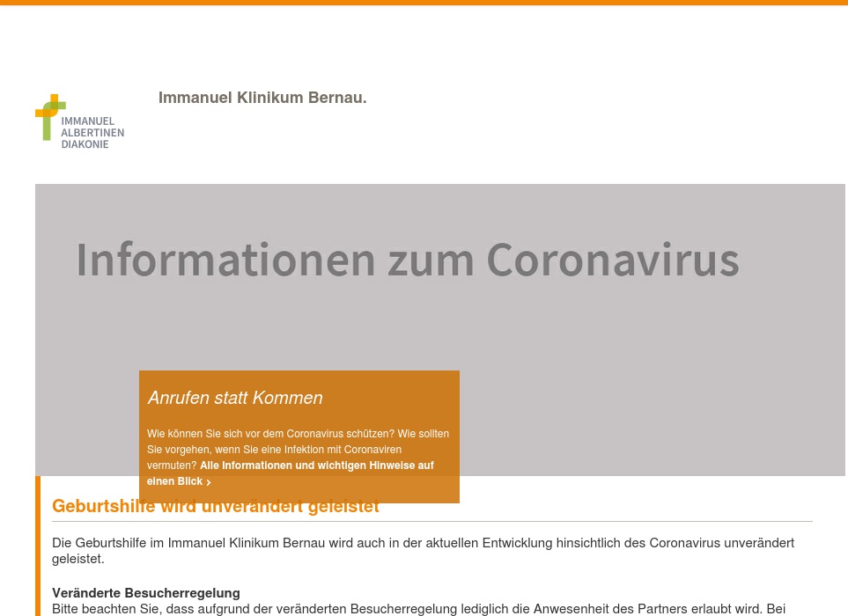Screen dimensions: 848x616
Task: Click the orange top bar of the page
Action: tap(424, 2)
